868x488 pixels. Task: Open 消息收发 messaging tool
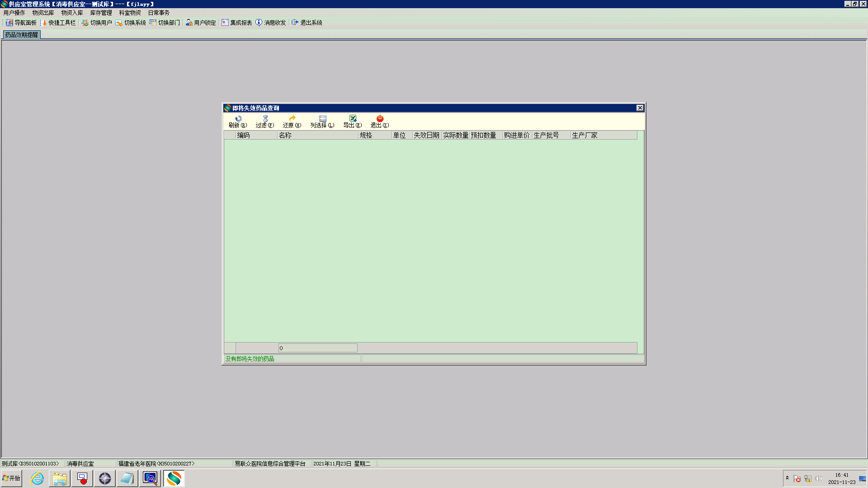(x=270, y=23)
